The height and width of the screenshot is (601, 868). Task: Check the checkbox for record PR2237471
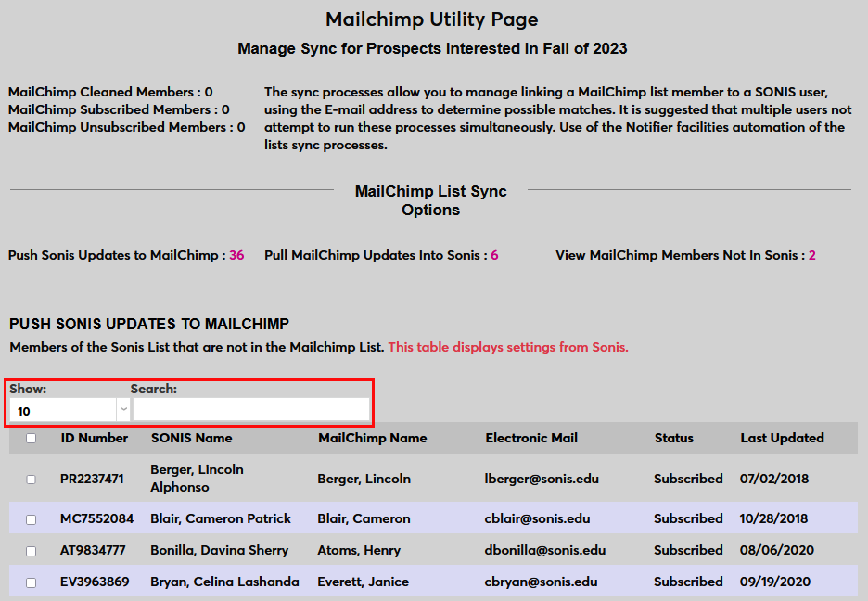coord(31,479)
